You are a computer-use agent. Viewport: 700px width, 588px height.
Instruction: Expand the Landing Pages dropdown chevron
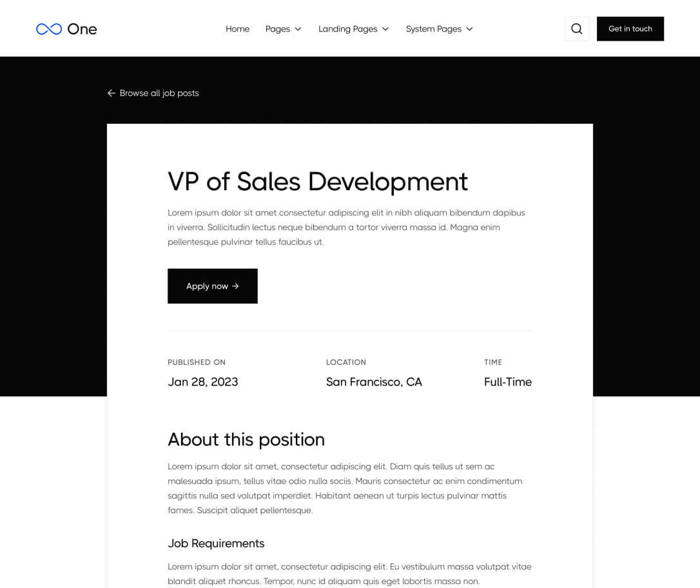(x=385, y=29)
